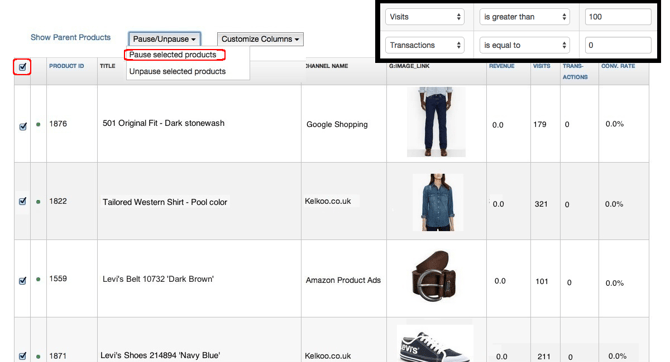
Task: Click the title "Levi's Shoes 214894 'Navy Blue'"
Action: (160, 355)
